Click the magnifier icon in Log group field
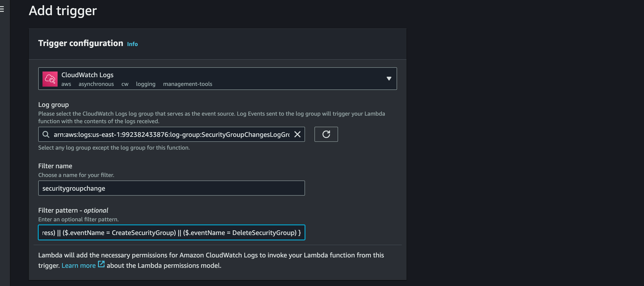644x286 pixels. [x=46, y=134]
